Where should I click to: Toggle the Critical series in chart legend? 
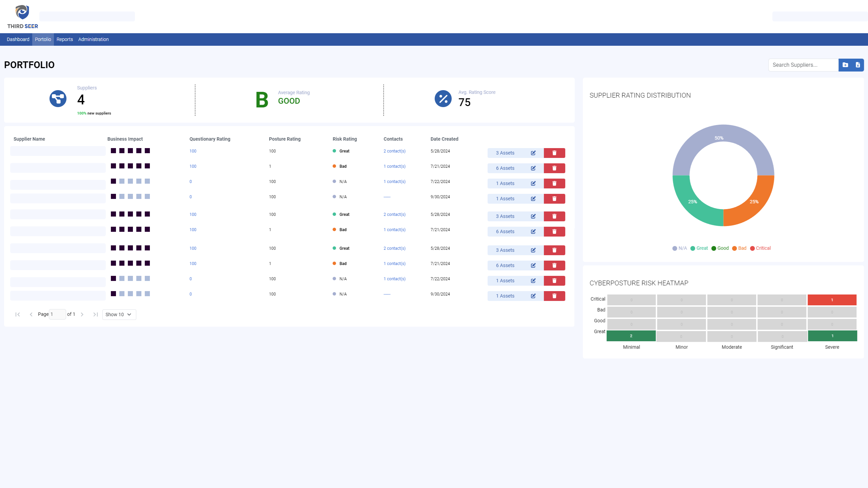760,248
